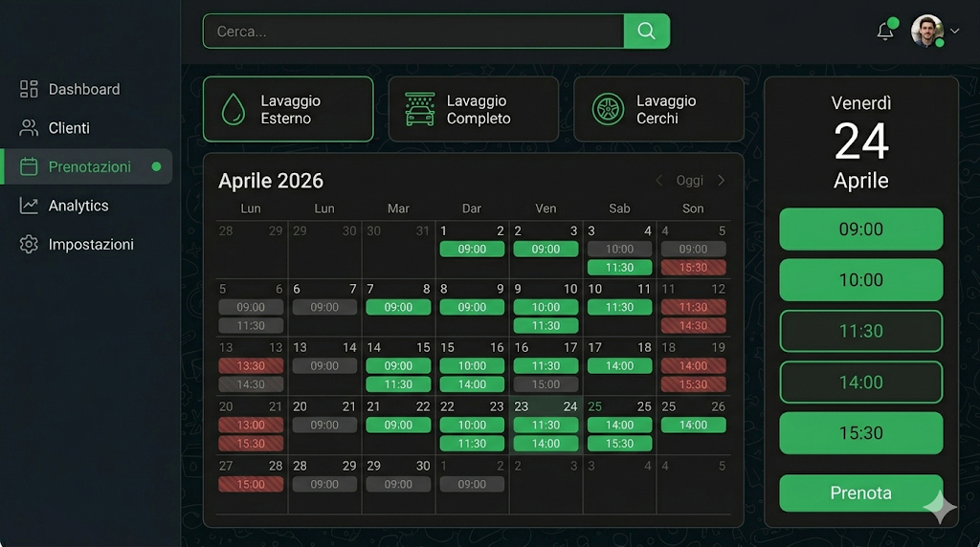Screen dimensions: 980x547
Task: Select the 14:00 slot in the 23–24 cell
Action: pos(546,444)
